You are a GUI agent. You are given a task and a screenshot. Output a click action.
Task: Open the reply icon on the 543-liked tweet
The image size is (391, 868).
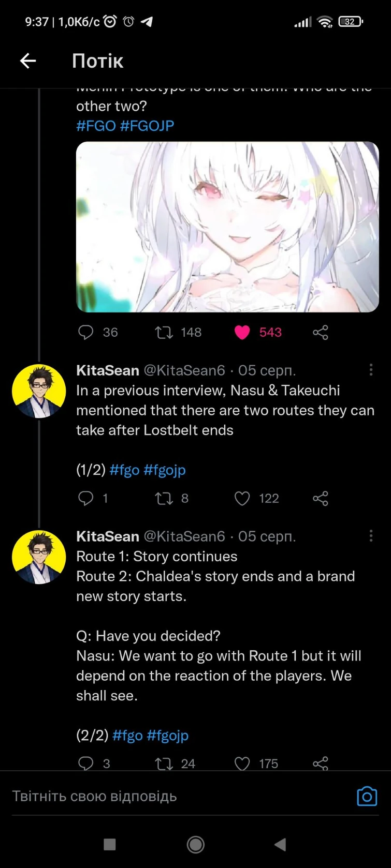click(x=86, y=333)
